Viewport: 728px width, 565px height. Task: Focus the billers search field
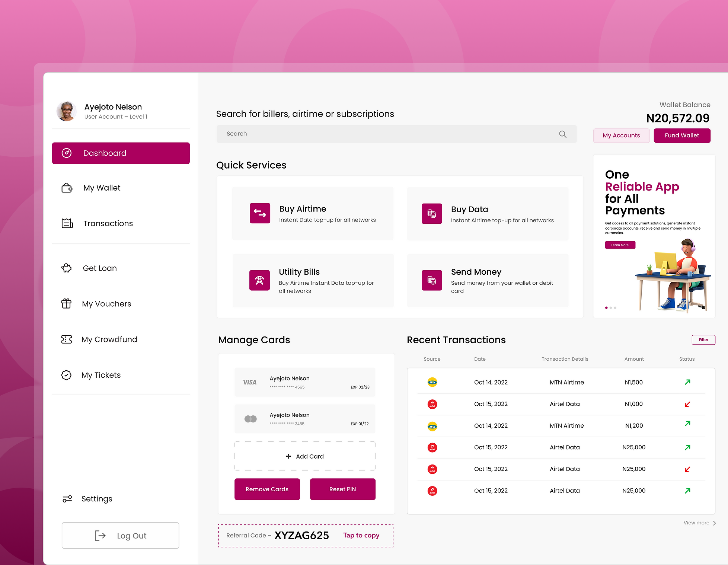coord(387,134)
